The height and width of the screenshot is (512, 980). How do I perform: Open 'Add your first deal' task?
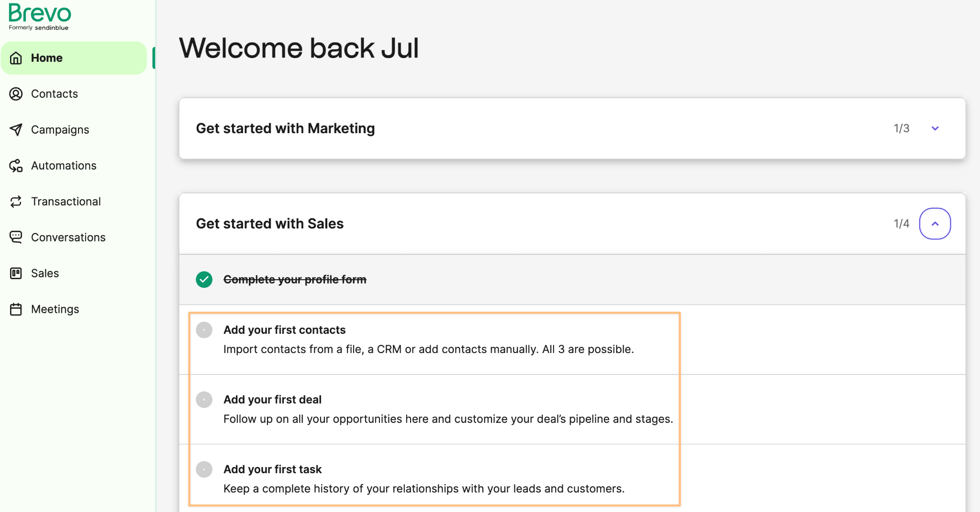pyautogui.click(x=272, y=399)
